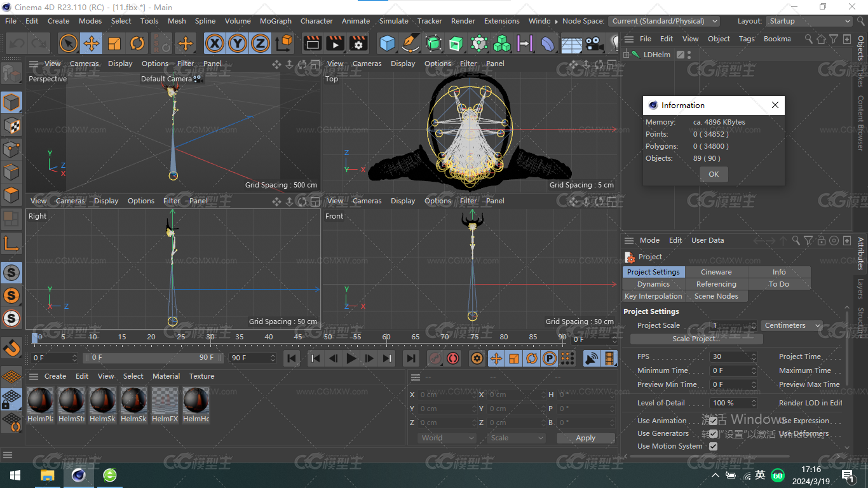Viewport: 868px width, 488px height.
Task: Toggle Parameter keyframe P button
Action: coord(550,358)
